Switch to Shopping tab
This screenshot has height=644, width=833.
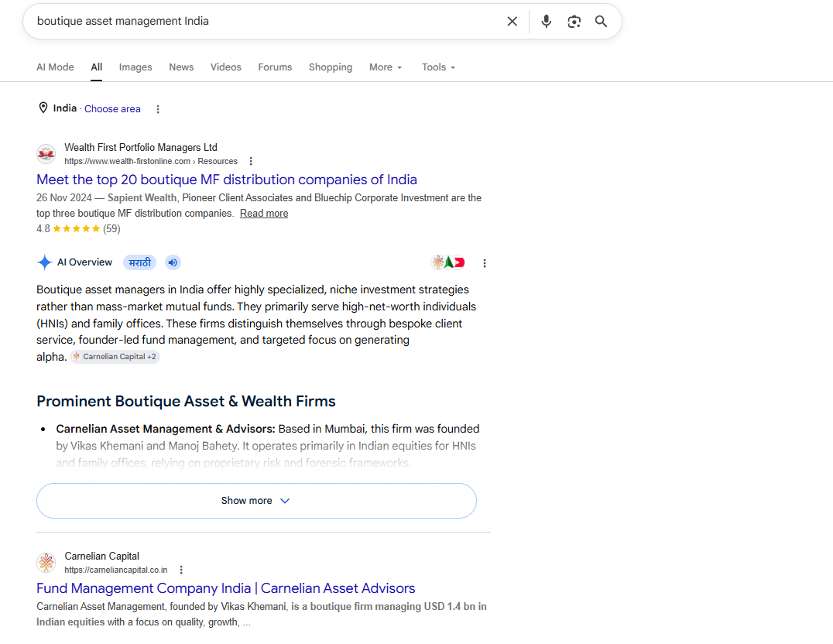331,67
